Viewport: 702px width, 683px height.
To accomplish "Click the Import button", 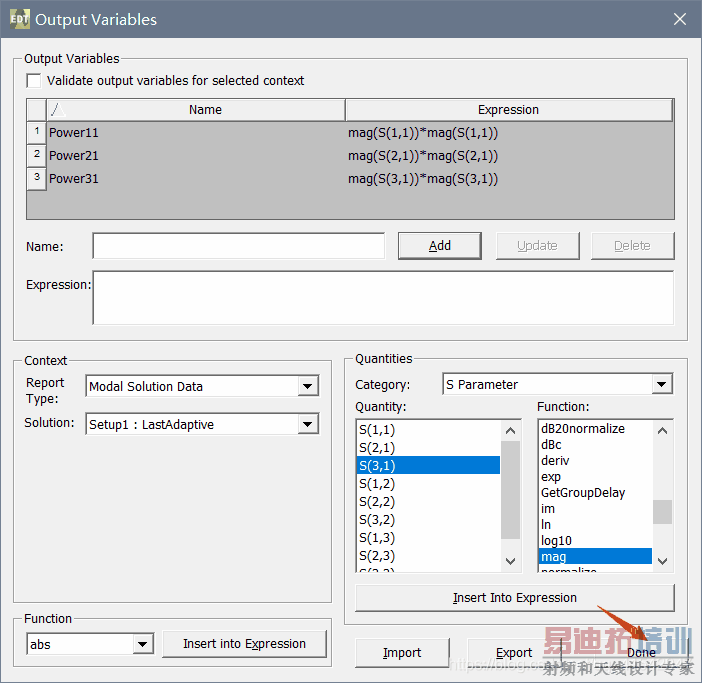I will pos(402,653).
